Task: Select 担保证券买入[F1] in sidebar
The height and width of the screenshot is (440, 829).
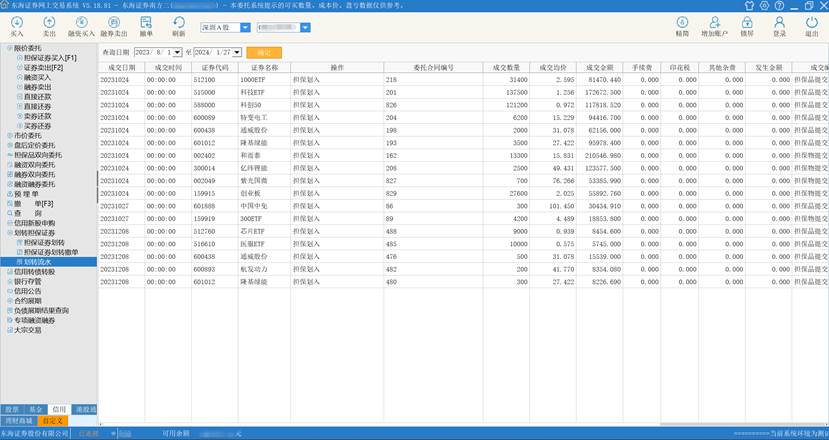Action: [x=50, y=58]
